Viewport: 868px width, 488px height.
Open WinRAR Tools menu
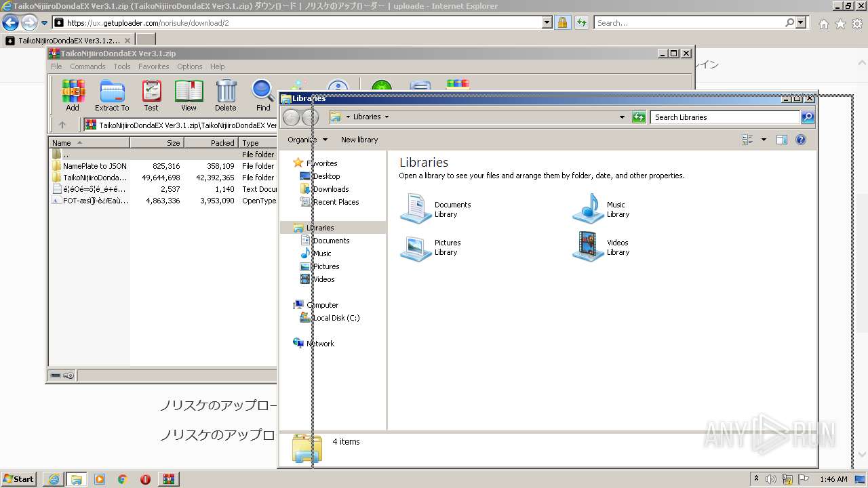coord(122,66)
